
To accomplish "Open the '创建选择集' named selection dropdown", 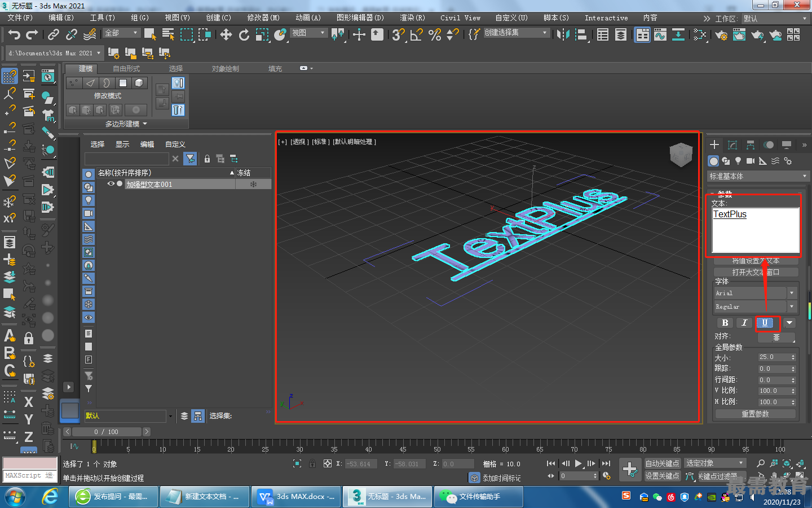I will tap(516, 33).
